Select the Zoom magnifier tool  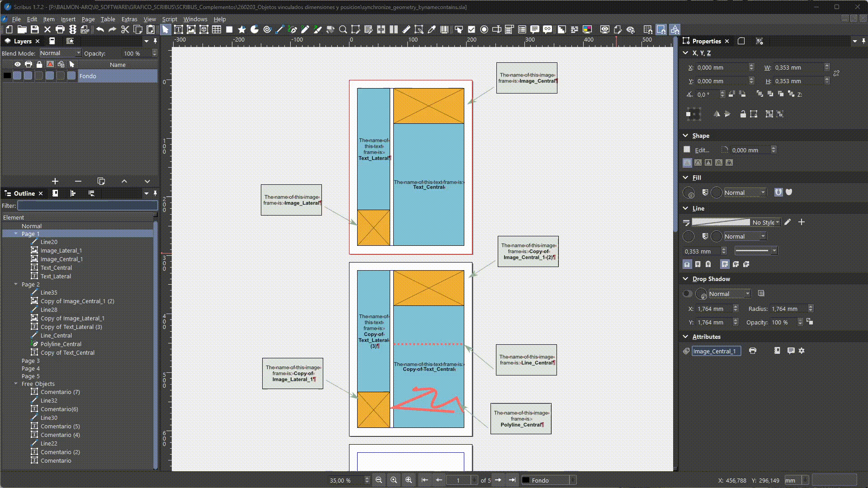(343, 30)
